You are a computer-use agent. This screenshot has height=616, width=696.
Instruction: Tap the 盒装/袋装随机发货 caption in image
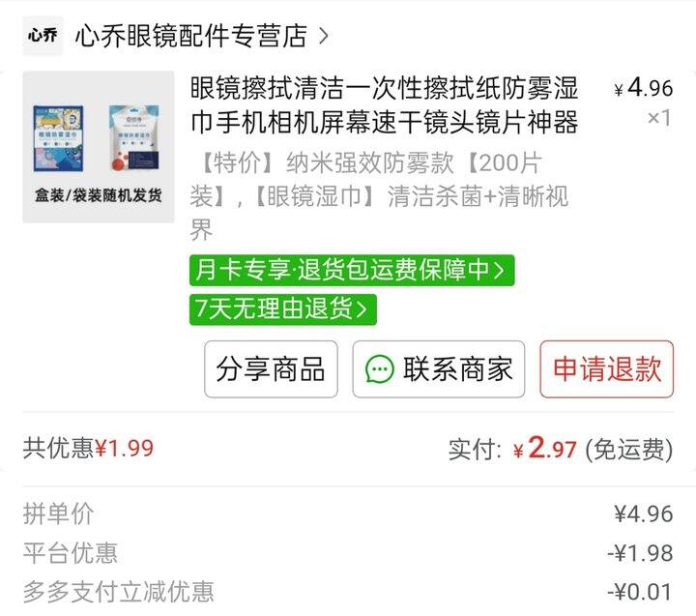(x=99, y=195)
